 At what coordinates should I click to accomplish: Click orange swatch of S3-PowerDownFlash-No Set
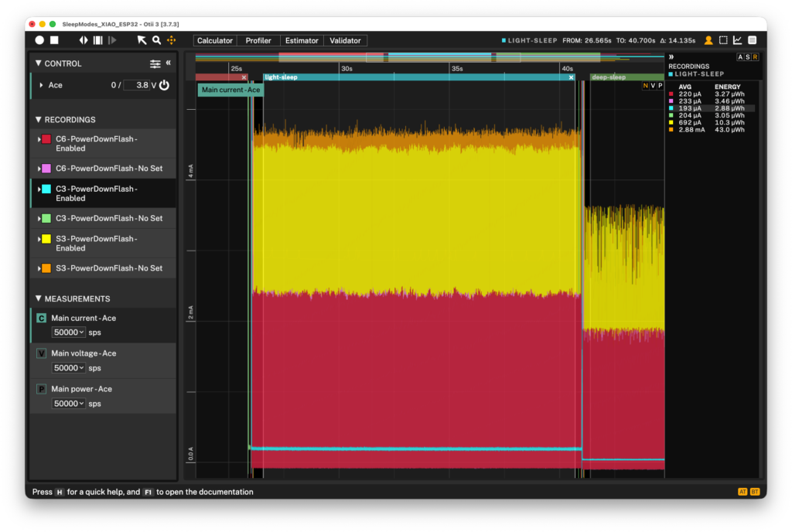46,268
